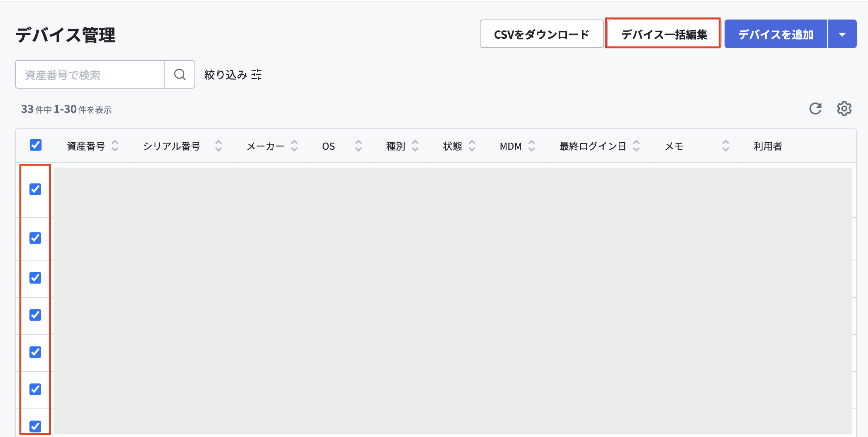Uncheck the seventh device row checkbox

(35, 426)
